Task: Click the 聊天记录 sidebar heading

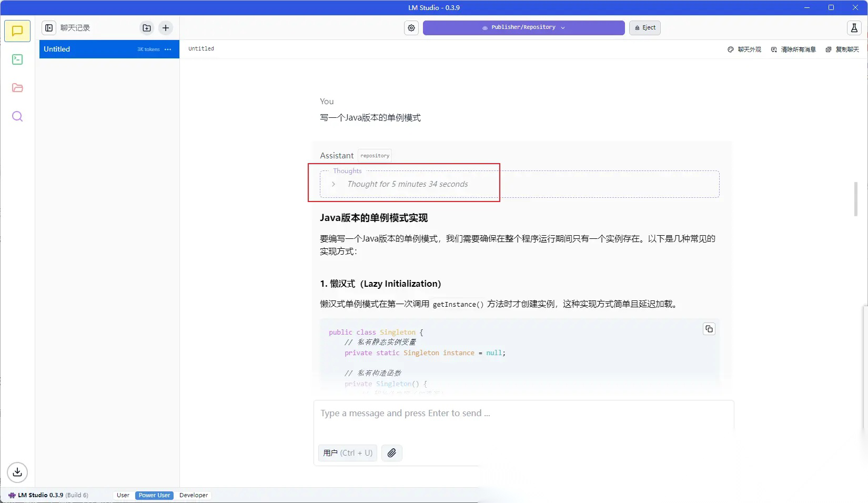Action: pos(75,28)
